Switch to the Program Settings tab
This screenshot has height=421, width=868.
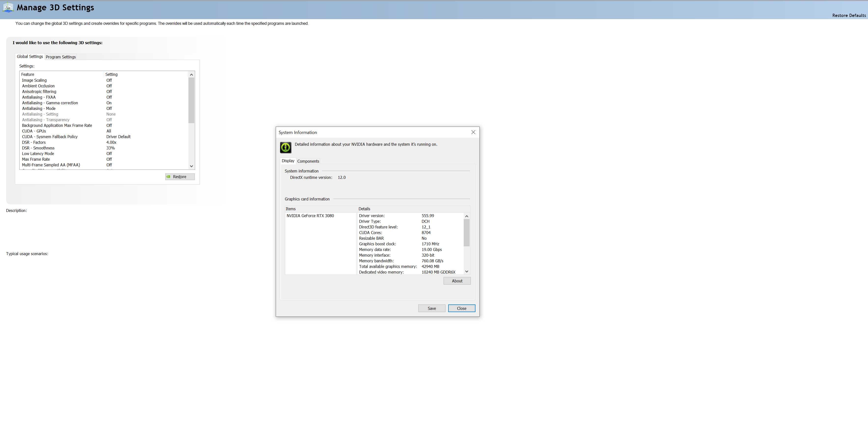coord(61,57)
